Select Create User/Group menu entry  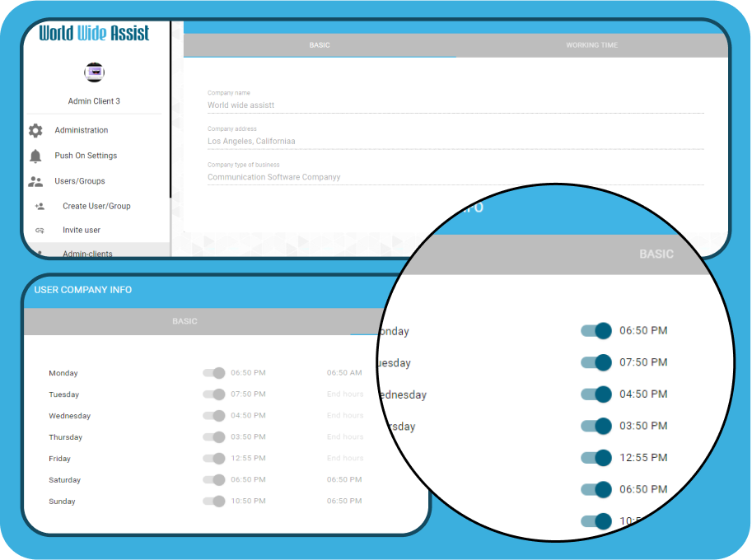(96, 206)
